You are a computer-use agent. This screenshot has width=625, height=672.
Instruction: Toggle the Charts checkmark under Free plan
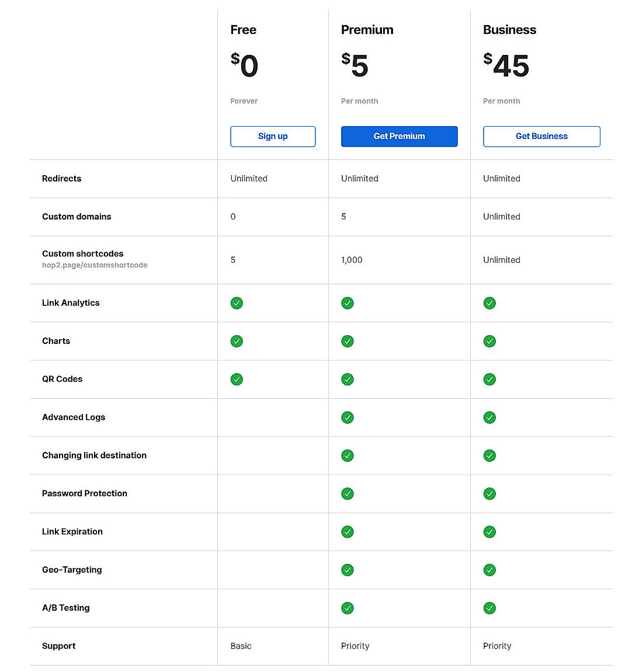(x=237, y=341)
